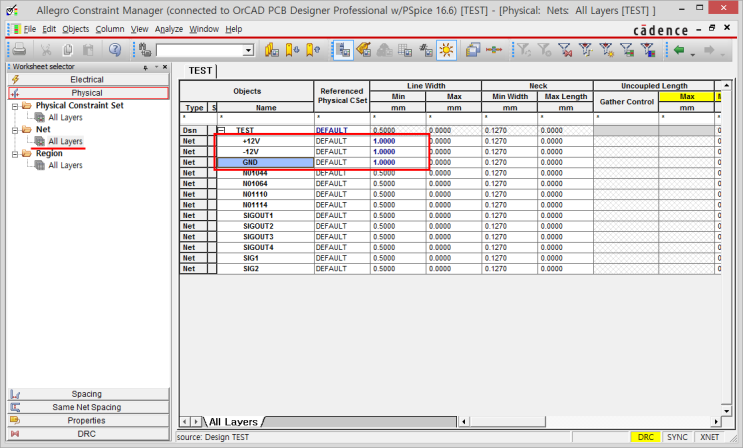Viewport: 743px width, 448px height.
Task: Select the All Layers worksheet tab
Action: (x=232, y=423)
